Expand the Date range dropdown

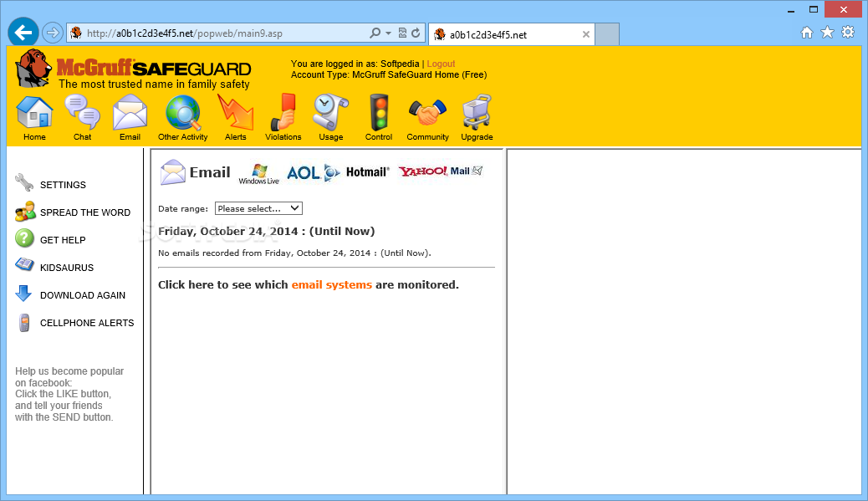pos(258,209)
